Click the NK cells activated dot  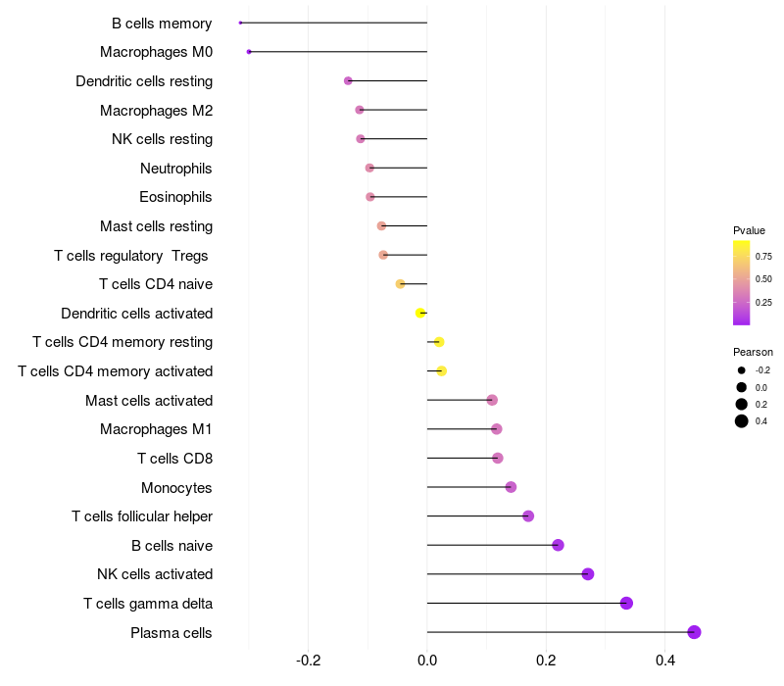tap(587, 574)
